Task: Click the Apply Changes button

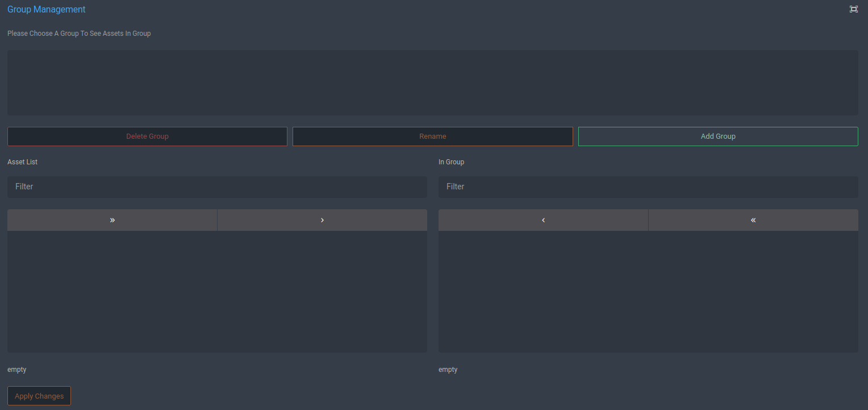Action: tap(39, 396)
